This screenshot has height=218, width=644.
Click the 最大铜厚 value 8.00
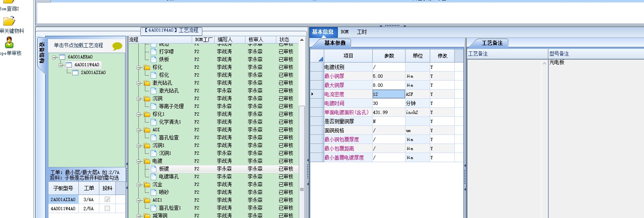click(389, 85)
